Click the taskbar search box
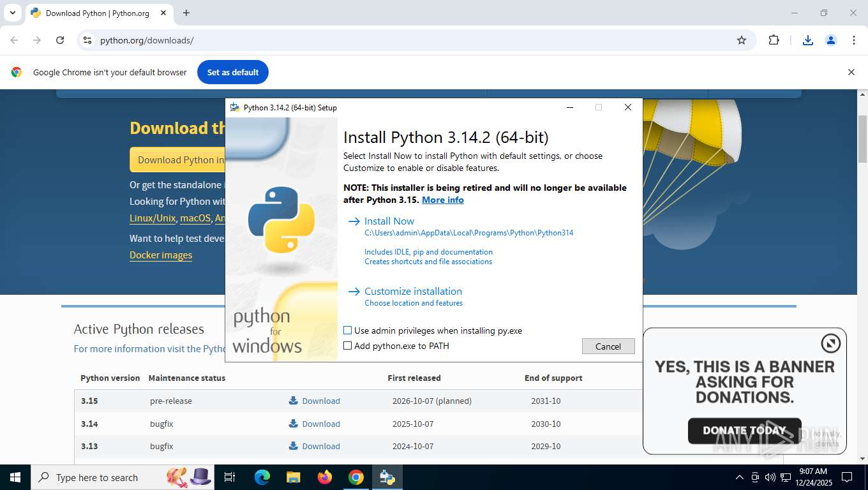 click(x=121, y=477)
